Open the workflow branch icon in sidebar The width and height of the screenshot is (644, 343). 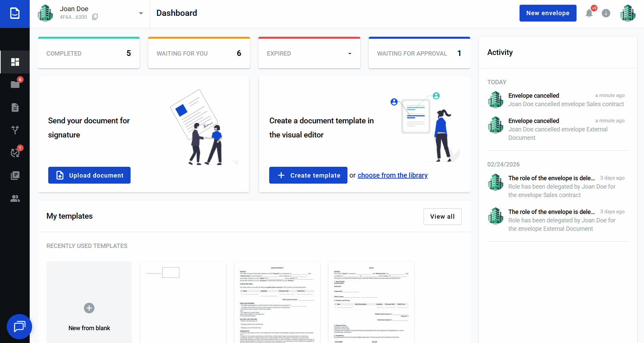pos(15,130)
